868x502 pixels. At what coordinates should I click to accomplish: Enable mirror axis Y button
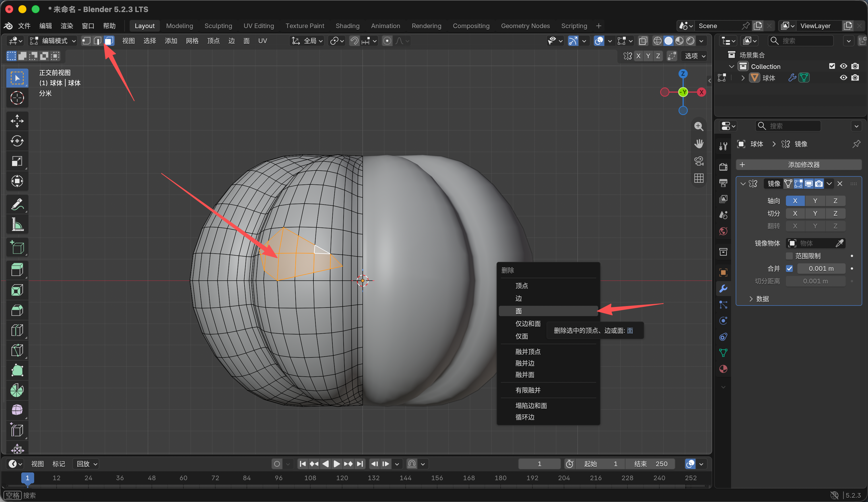(815, 201)
